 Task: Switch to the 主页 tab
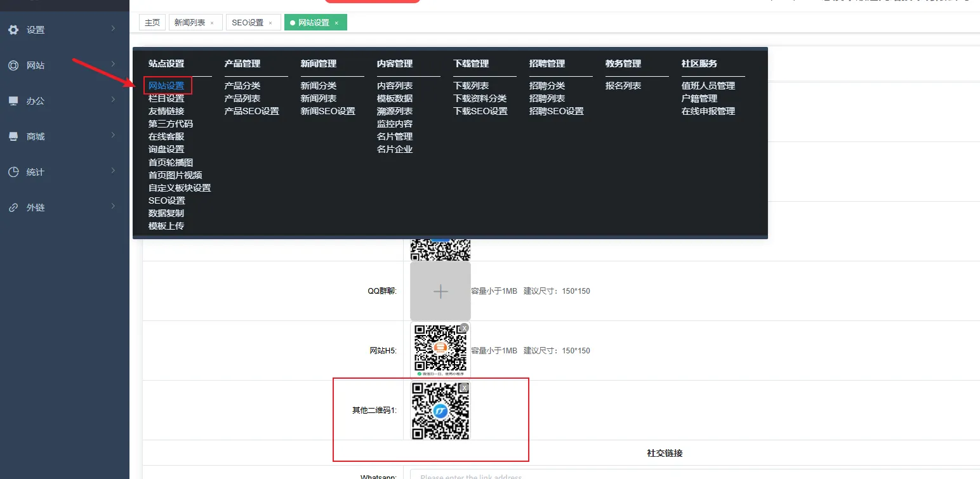[152, 23]
